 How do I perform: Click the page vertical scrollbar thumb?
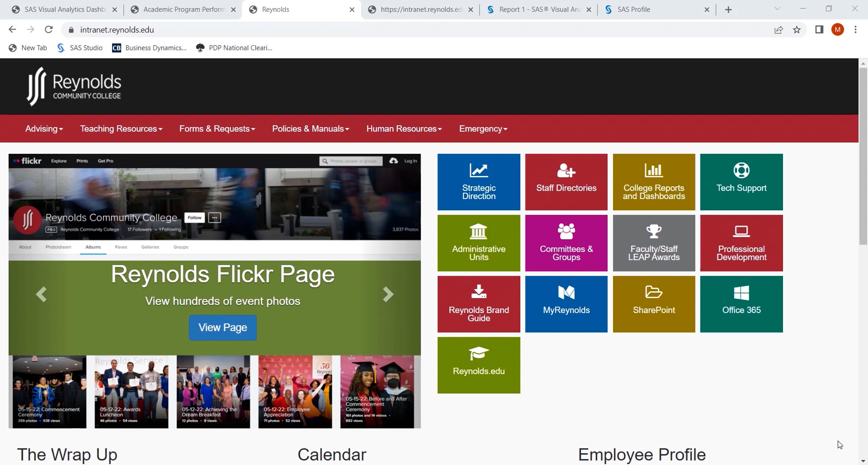pyautogui.click(x=863, y=156)
